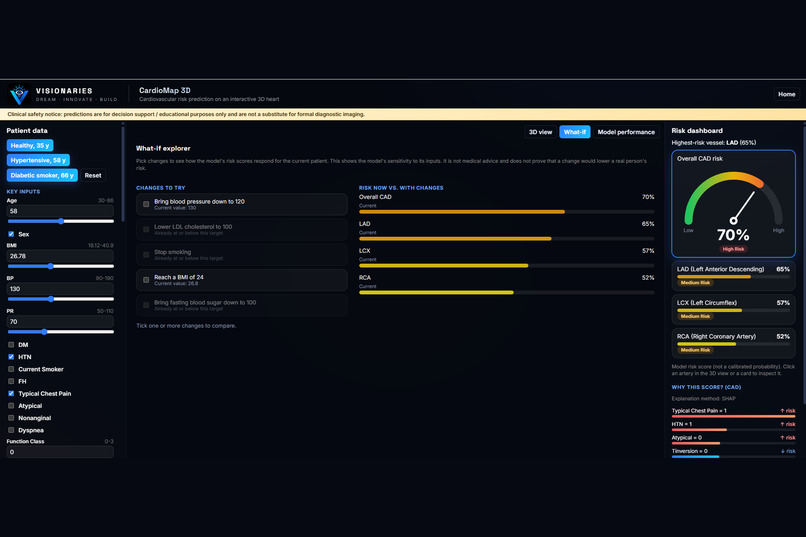
Task: Click the Function Class input field
Action: coord(60,452)
